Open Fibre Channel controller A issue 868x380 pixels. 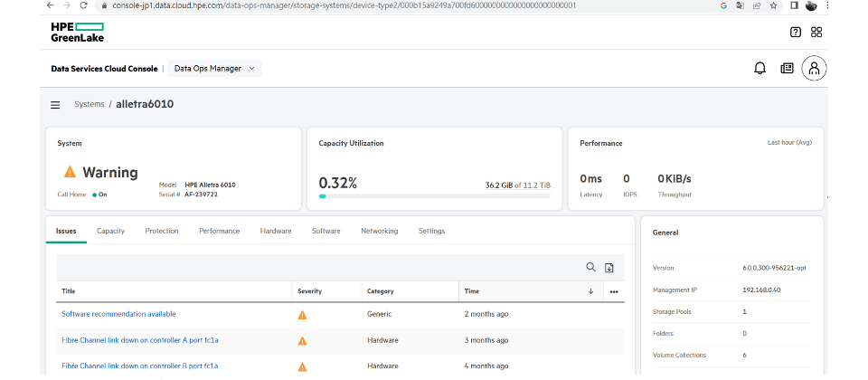(139, 340)
